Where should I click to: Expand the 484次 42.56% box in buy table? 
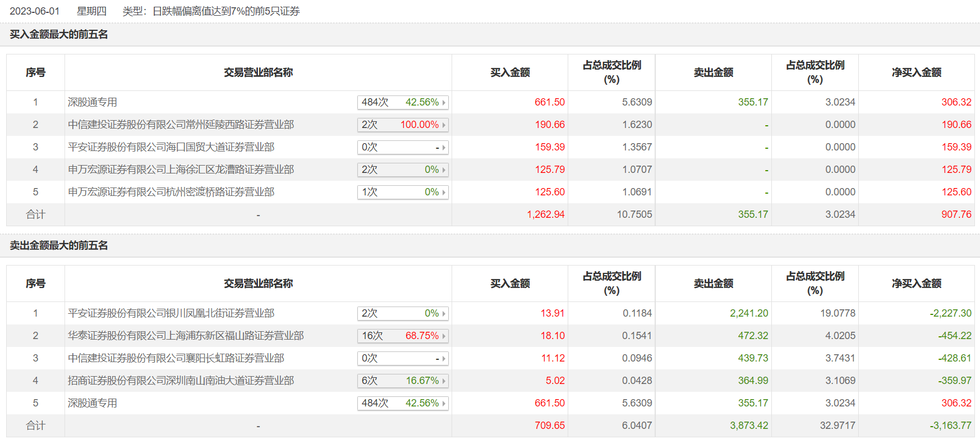point(403,102)
